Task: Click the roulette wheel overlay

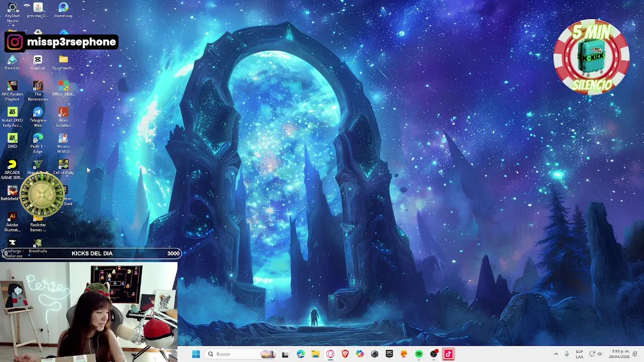Action: point(42,195)
